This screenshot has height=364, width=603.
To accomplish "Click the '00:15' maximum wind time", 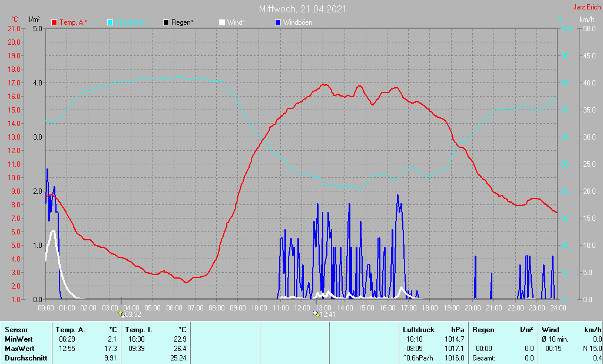I will click(x=554, y=349).
